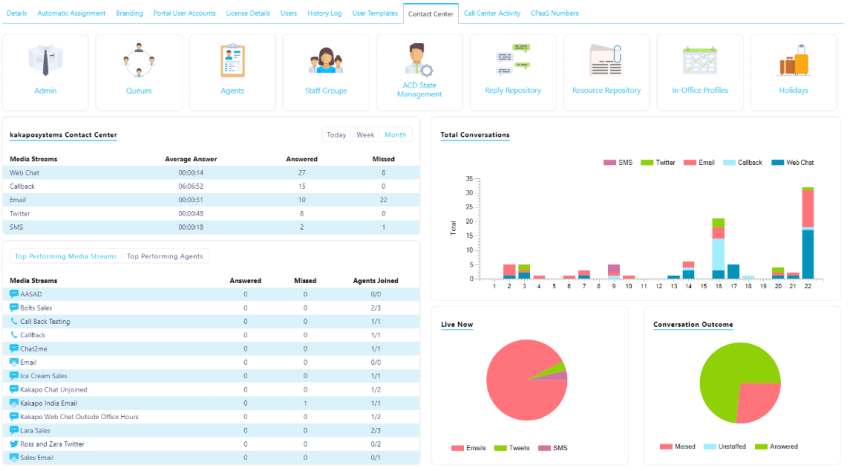Toggle the Twitter legend swatch in chart
The height and width of the screenshot is (471, 850).
pos(647,163)
